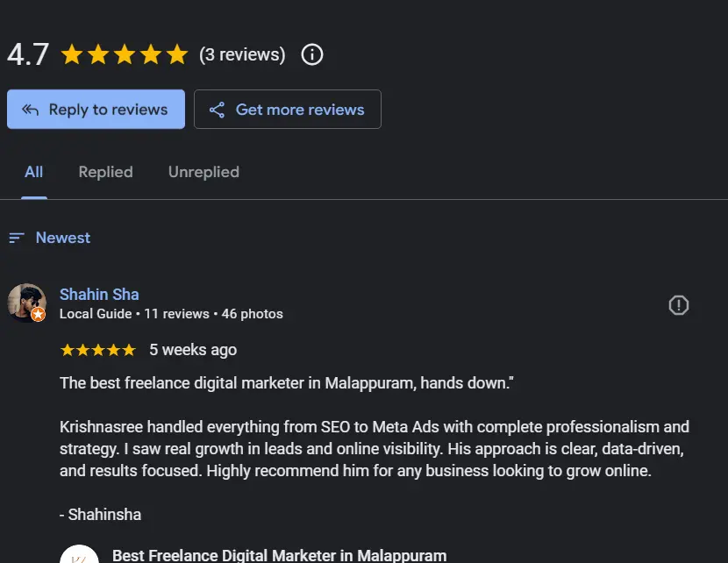Screen dimensions: 728x563
Task: Select the All tab
Action: (34, 172)
